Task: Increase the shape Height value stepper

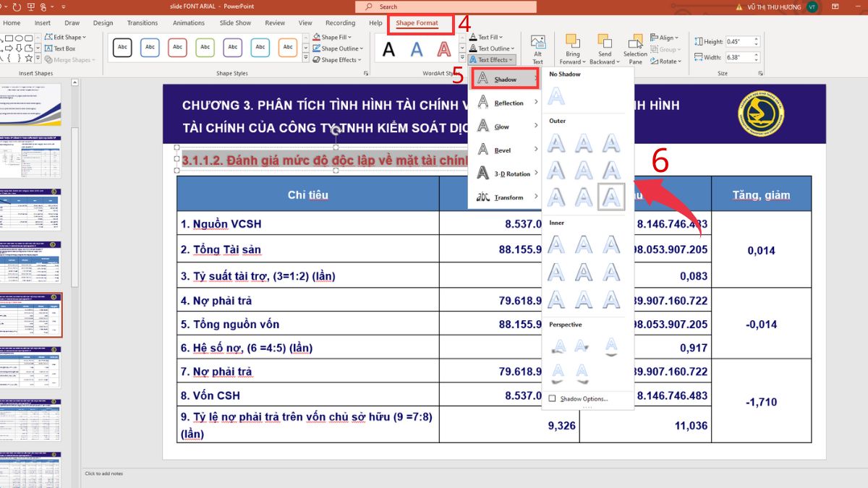Action: 757,38
